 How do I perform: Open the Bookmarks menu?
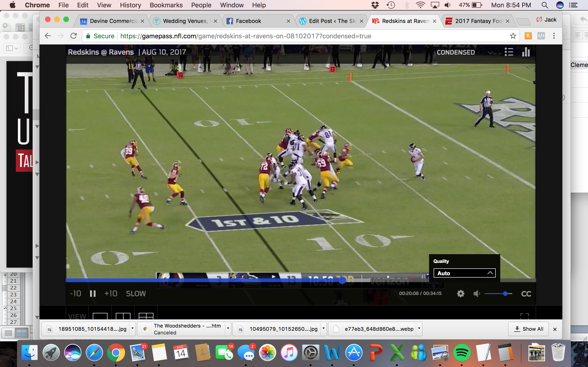(166, 5)
